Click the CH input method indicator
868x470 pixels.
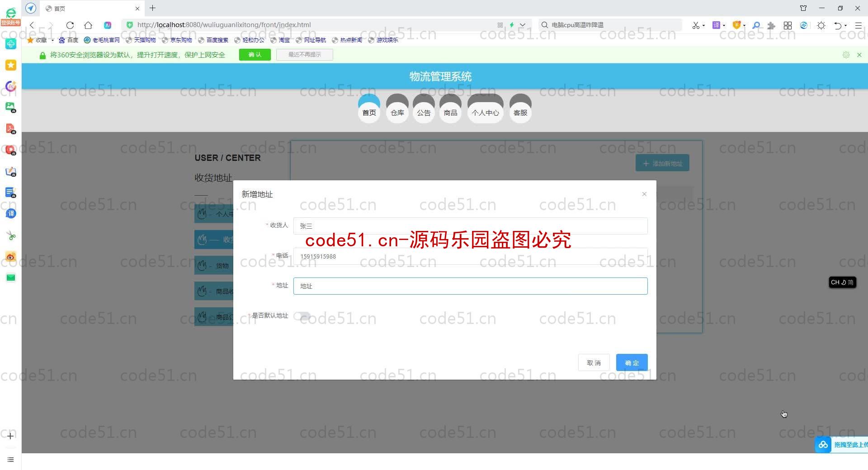tap(842, 282)
